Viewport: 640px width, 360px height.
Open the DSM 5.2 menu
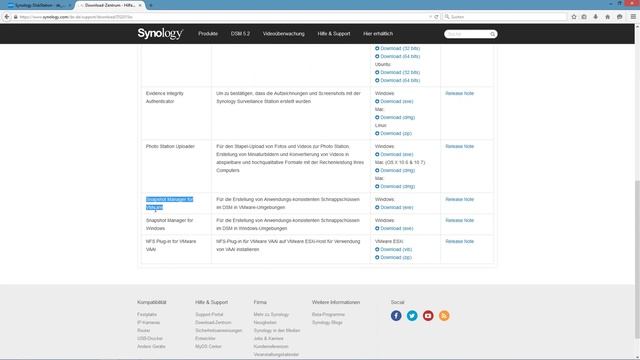pyautogui.click(x=240, y=34)
